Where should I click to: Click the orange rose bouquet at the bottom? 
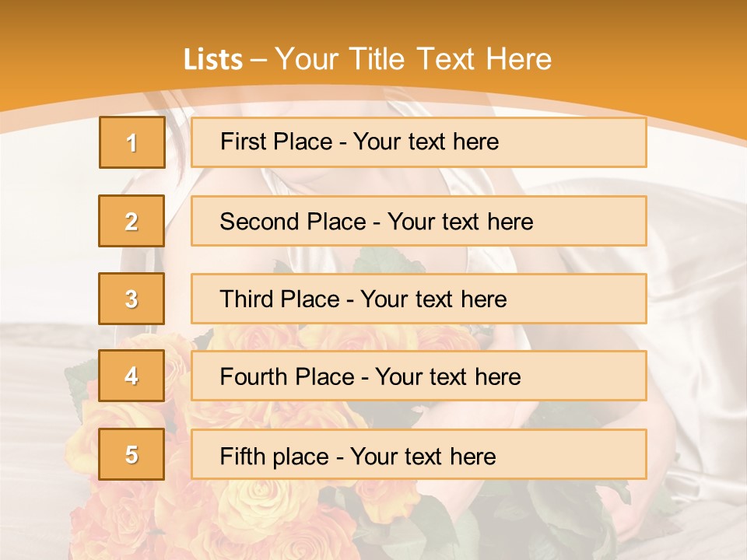click(x=233, y=513)
